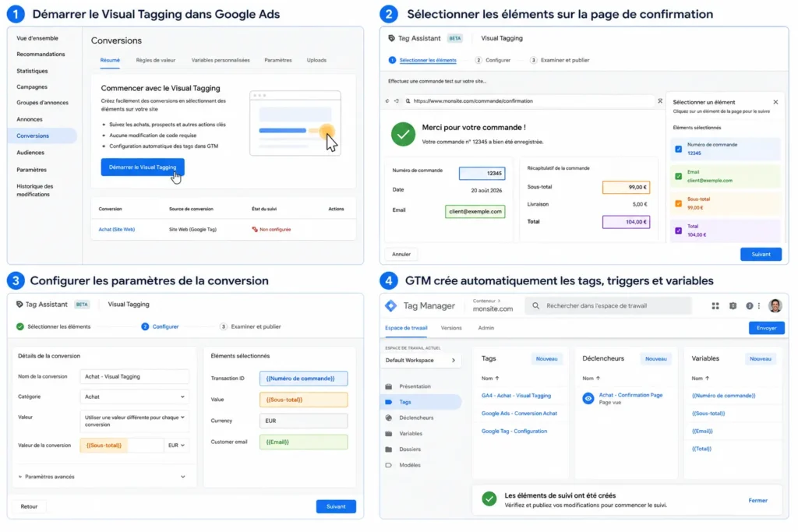This screenshot has height=532, width=798.
Task: Click the Tag Manager diamond logo
Action: 391,305
